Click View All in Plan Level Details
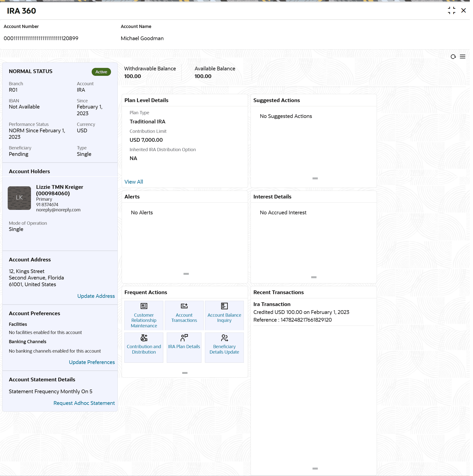 [134, 182]
